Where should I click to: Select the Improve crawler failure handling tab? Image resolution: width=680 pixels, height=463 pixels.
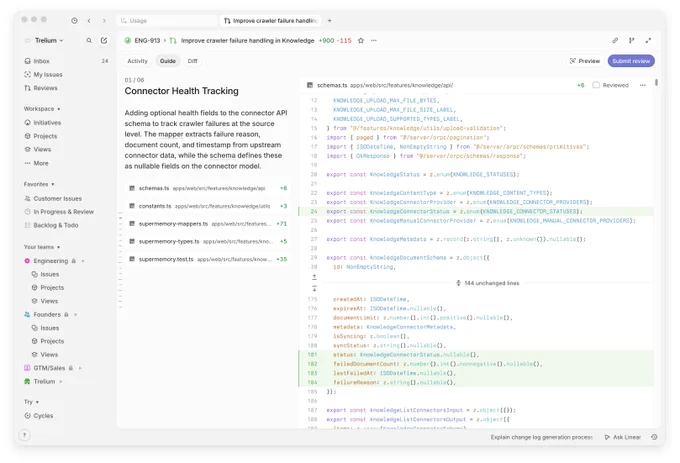pyautogui.click(x=271, y=20)
